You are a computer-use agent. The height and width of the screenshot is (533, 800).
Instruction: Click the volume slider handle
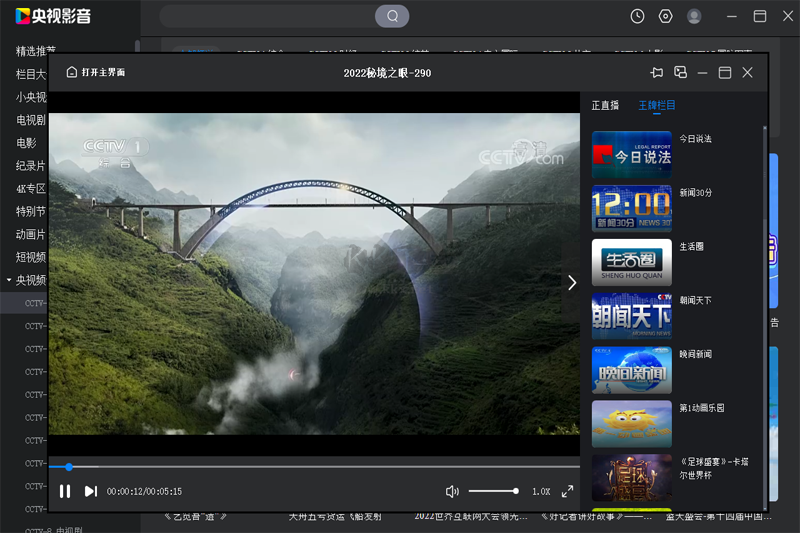coord(516,491)
